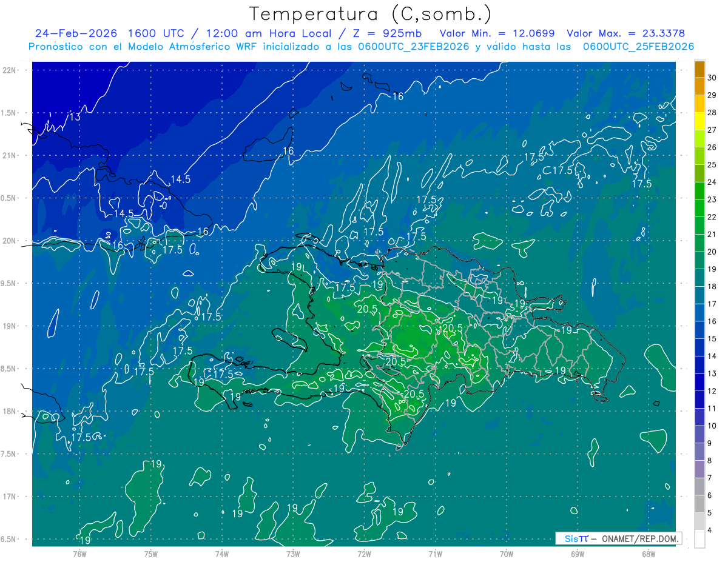The width and height of the screenshot is (728, 562).
Task: Click the "76W" longitude axis label
Action: pyautogui.click(x=79, y=554)
